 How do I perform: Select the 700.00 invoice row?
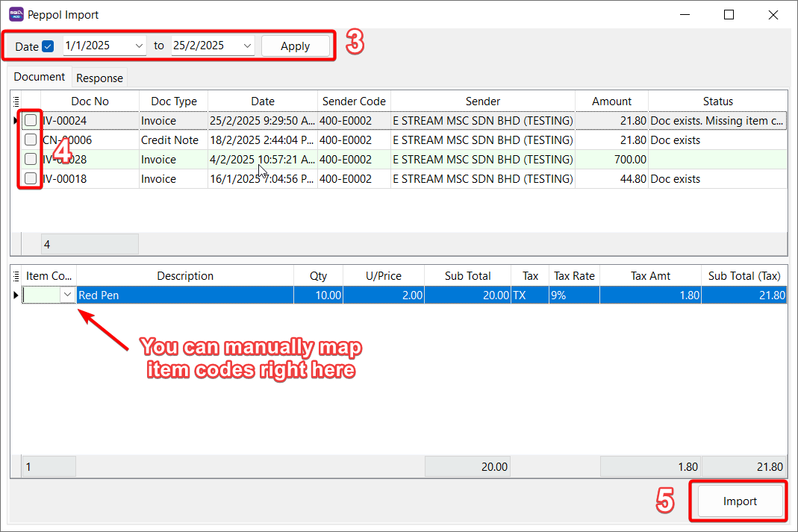point(448,159)
